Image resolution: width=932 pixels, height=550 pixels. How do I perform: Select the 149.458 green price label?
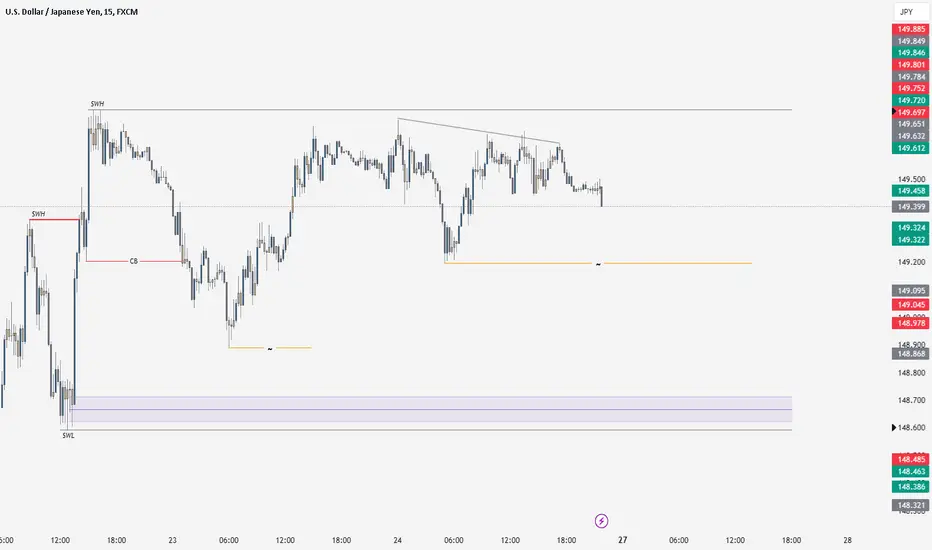click(x=910, y=191)
